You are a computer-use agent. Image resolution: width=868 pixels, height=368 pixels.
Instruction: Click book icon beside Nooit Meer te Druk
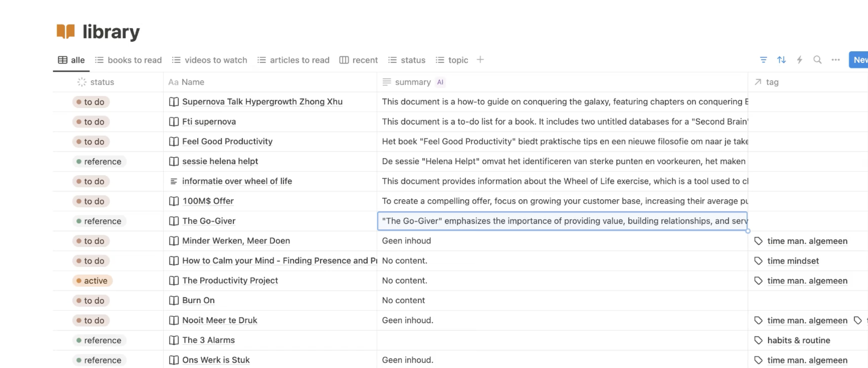pos(174,320)
